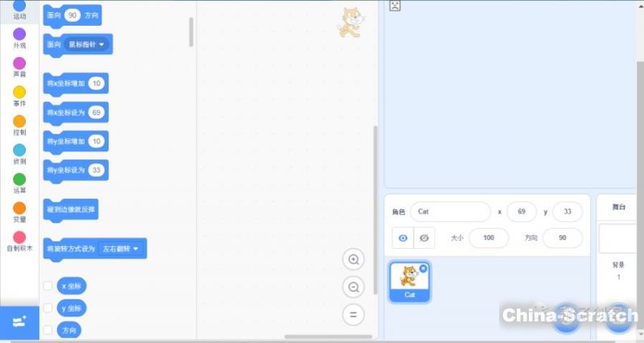644x343 pixels.
Task: Click the zoom in magnifier icon
Action: [x=353, y=259]
